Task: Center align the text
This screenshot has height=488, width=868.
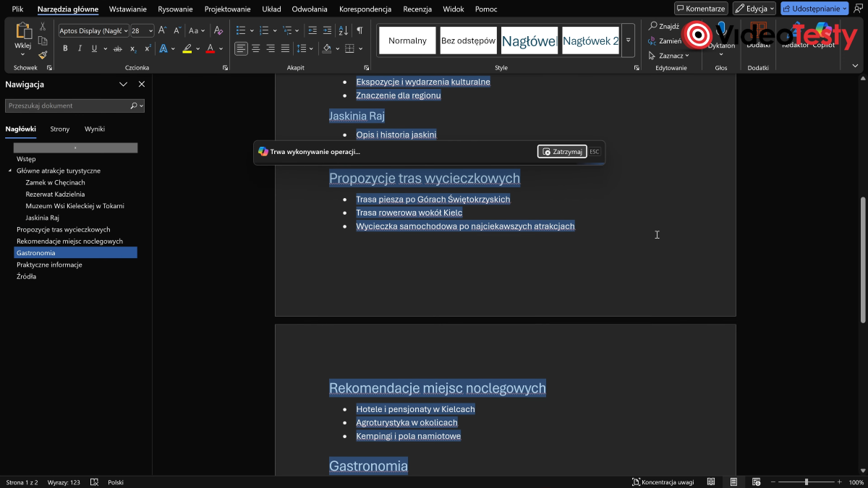Action: 256,48
